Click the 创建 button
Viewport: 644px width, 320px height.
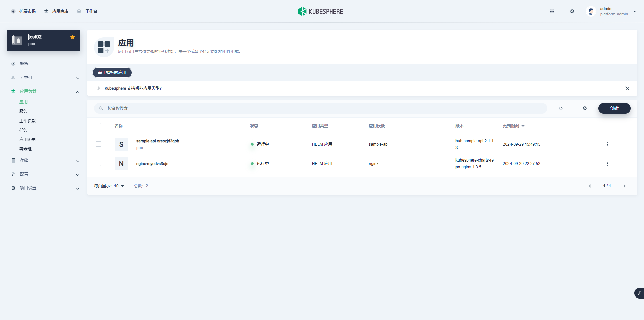point(614,108)
